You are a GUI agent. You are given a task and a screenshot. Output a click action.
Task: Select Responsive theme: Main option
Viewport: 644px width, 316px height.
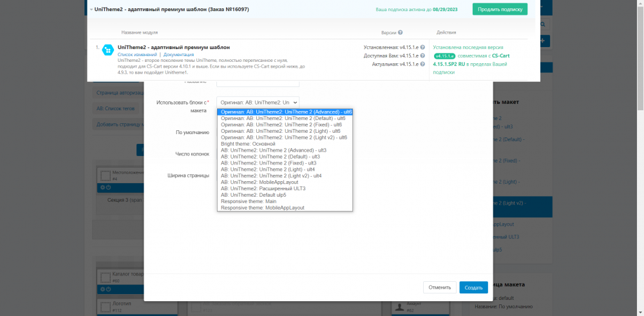(249, 201)
